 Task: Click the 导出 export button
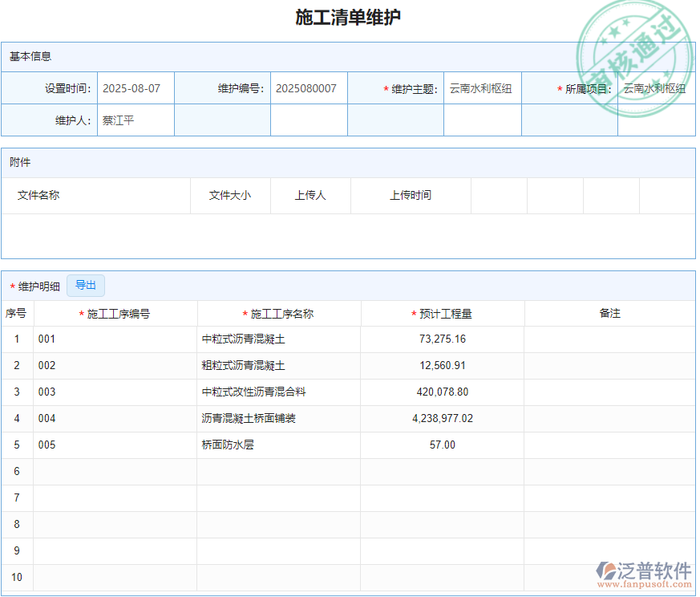[86, 285]
